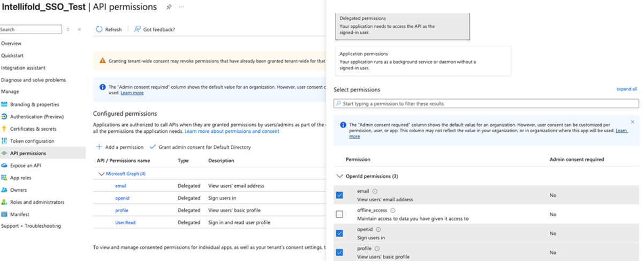Open Quickstart in the sidebar
The width and height of the screenshot is (644, 264).
pos(12,56)
